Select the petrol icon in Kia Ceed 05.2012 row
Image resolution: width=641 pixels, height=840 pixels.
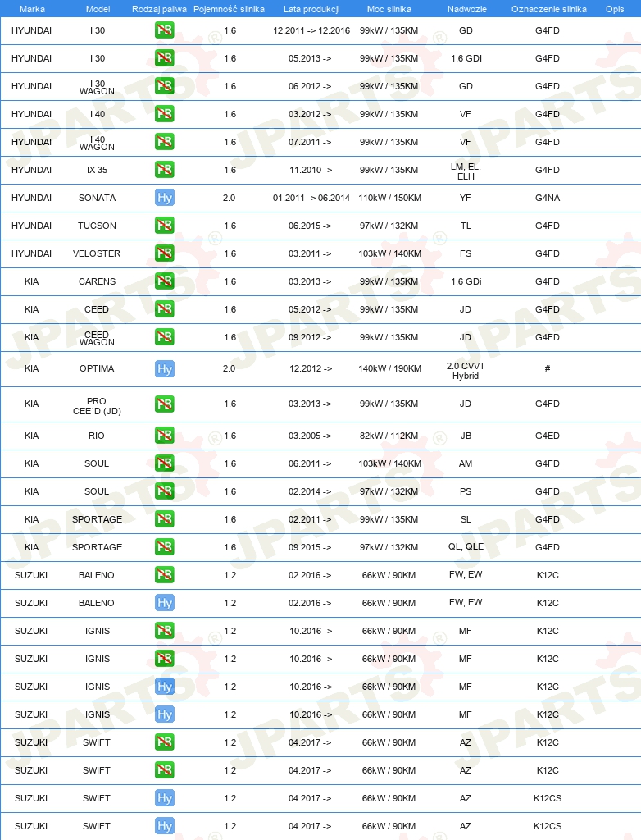tap(165, 309)
